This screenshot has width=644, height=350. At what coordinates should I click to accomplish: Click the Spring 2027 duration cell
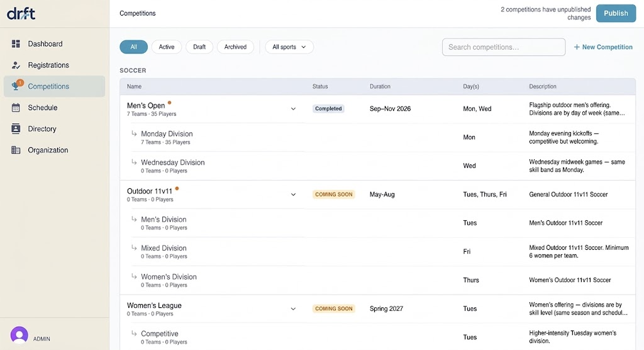386,308
